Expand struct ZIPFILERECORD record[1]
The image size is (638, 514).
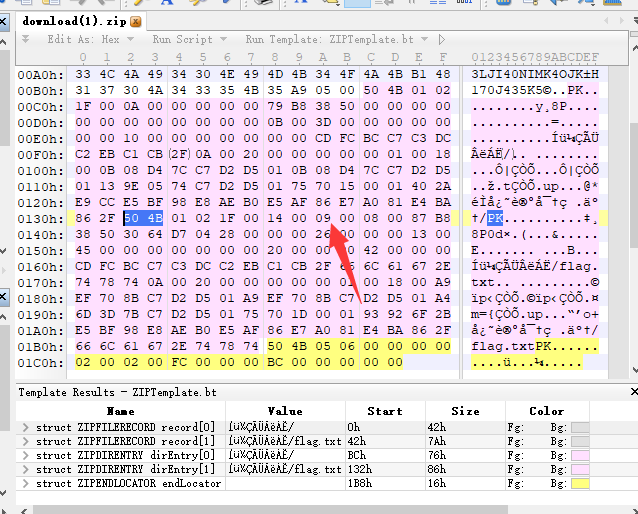click(26, 441)
